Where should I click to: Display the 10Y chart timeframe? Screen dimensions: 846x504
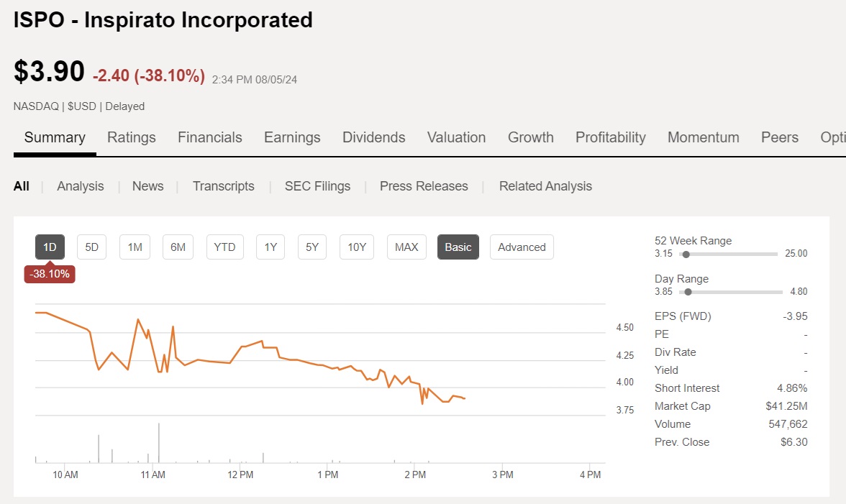pyautogui.click(x=356, y=247)
